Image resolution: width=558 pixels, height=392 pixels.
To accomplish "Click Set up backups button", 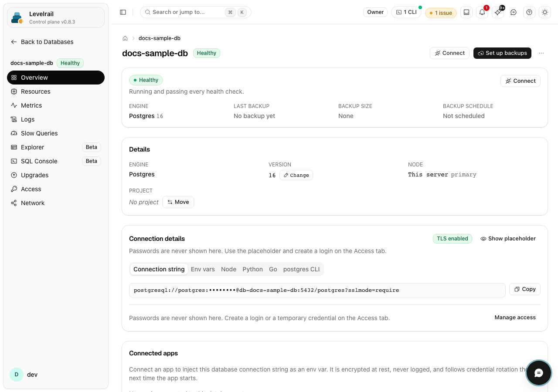I will point(502,53).
